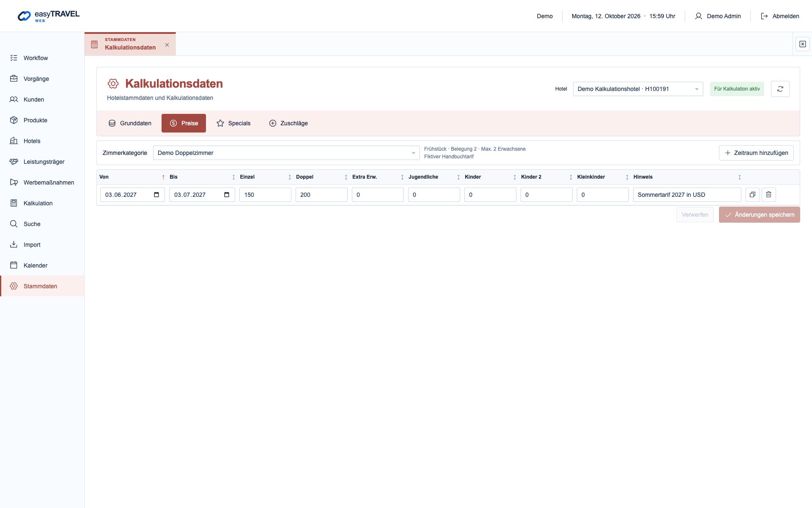Switch to the Specials tab

tap(233, 123)
